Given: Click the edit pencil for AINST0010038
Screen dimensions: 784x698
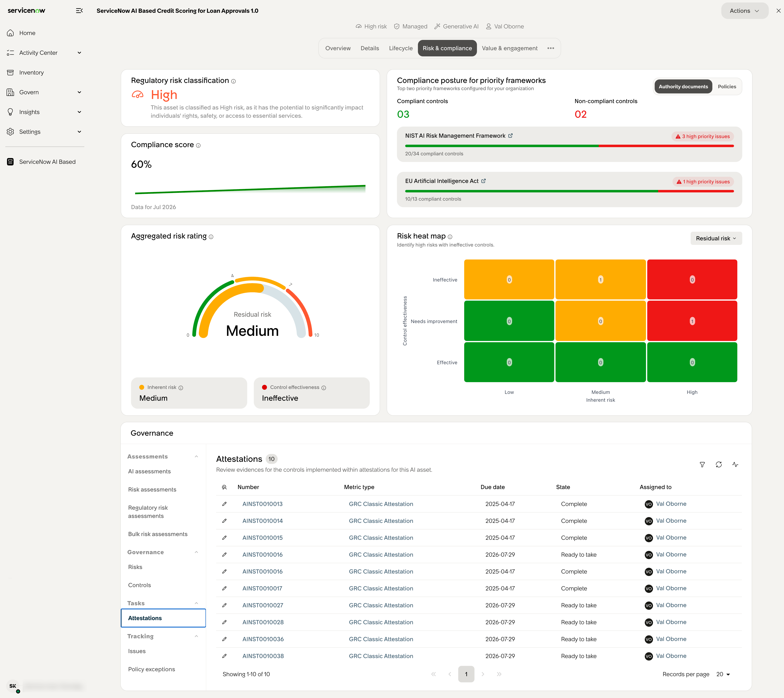Looking at the screenshot, I should [x=224, y=656].
